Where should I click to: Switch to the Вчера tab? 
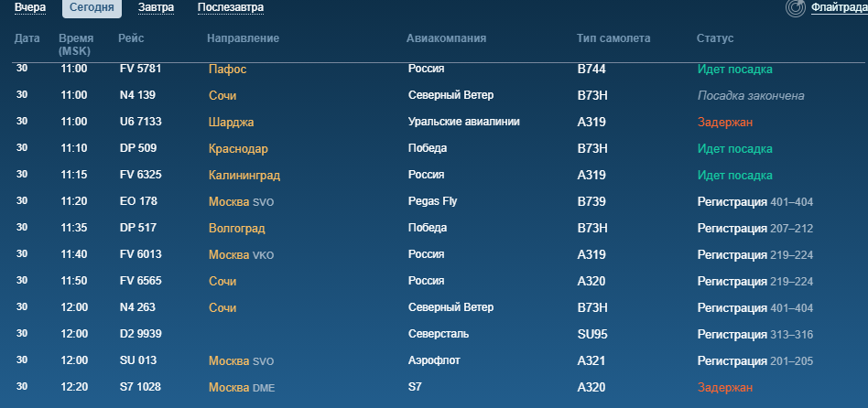tap(30, 7)
